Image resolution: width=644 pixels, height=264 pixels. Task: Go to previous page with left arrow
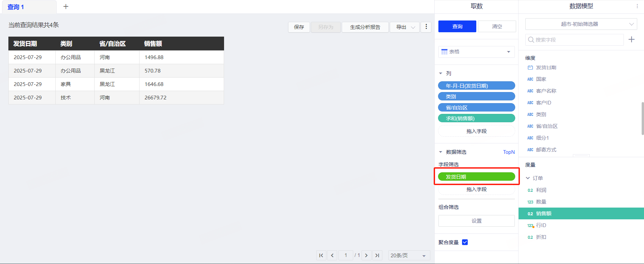pos(332,256)
